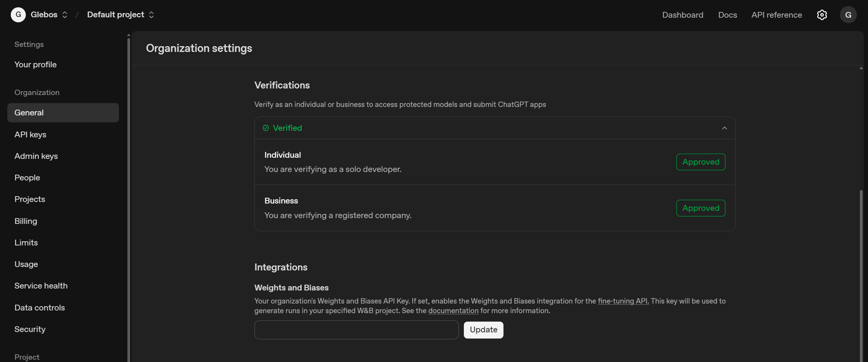
Task: Navigate to the Docs page
Action: [x=727, y=15]
